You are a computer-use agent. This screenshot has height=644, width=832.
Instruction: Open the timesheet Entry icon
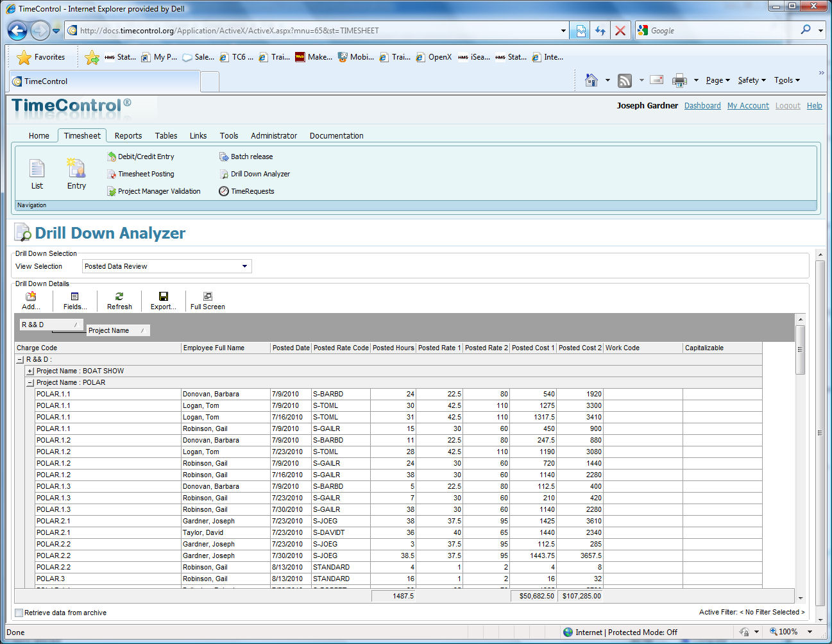(76, 173)
